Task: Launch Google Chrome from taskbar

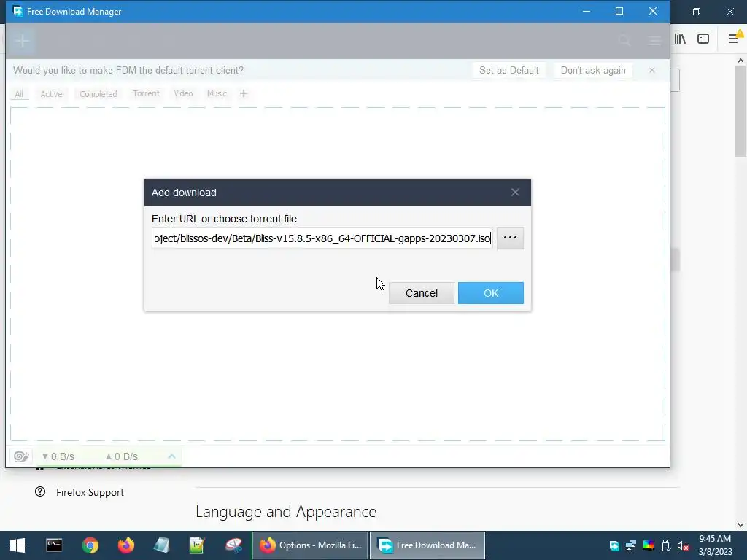Action: 90,545
